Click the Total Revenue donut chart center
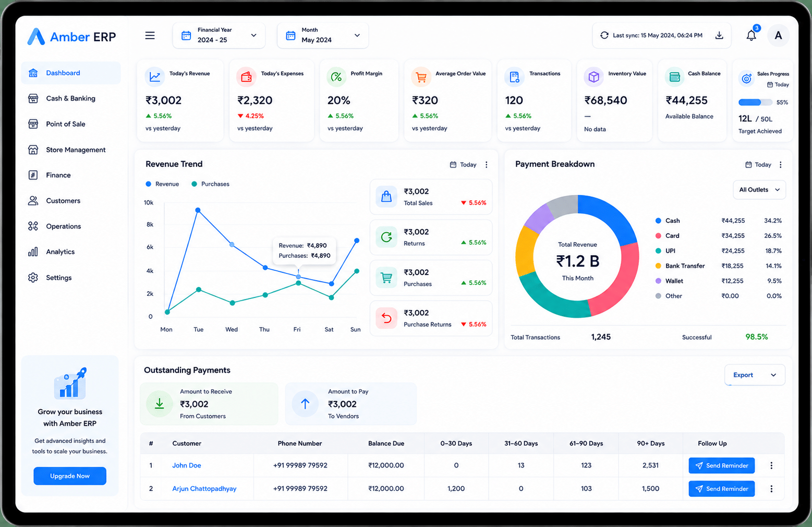 577,261
